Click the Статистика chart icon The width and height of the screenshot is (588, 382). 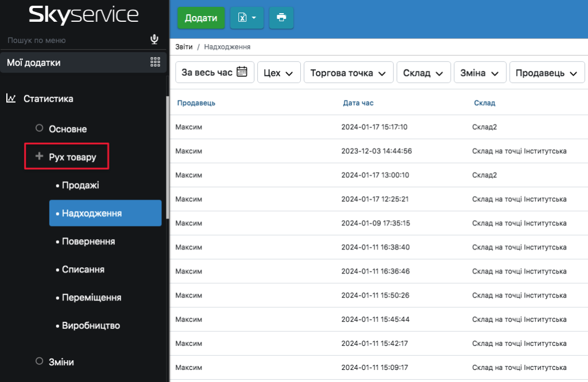(x=11, y=99)
